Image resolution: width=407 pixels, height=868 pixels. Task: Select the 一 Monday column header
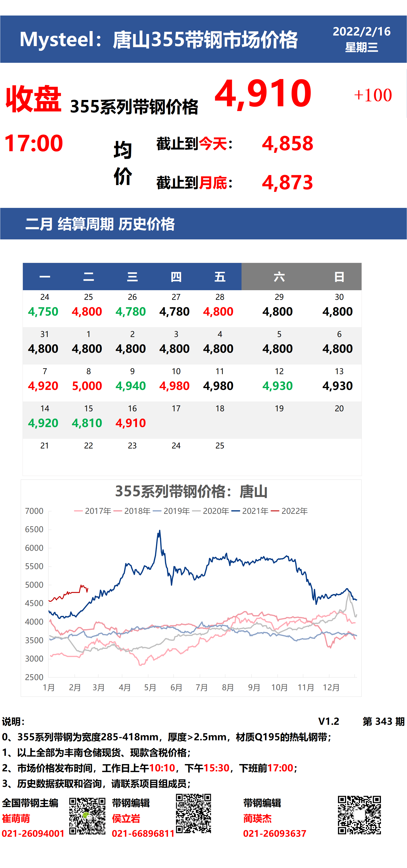(44, 277)
